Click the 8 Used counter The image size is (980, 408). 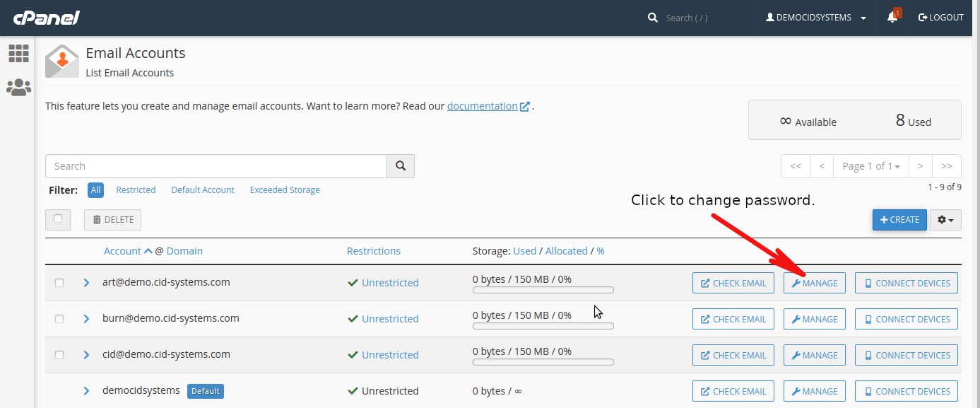(913, 121)
